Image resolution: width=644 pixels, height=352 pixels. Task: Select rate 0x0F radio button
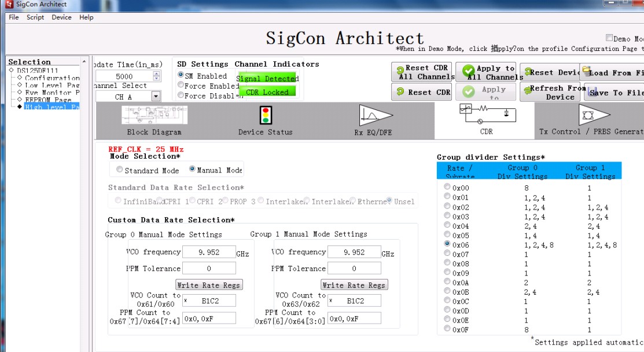tap(447, 328)
